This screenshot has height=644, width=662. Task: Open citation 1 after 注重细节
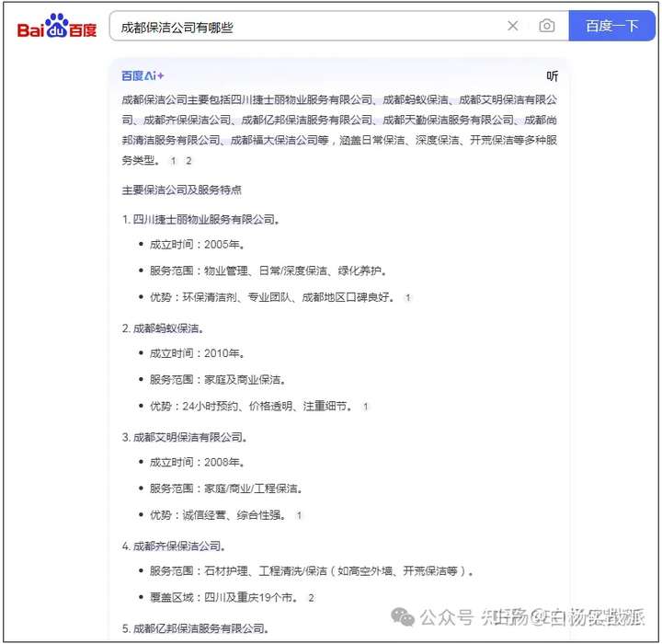pos(366,407)
